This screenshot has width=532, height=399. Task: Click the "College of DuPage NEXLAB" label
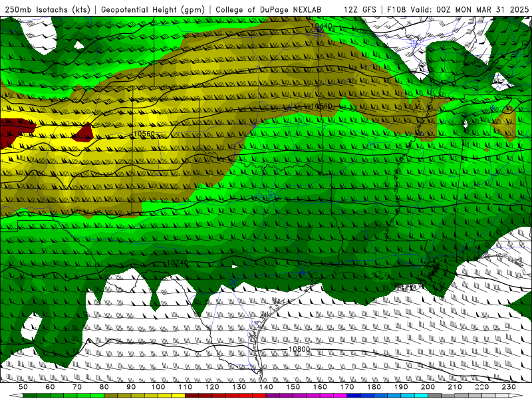click(269, 9)
